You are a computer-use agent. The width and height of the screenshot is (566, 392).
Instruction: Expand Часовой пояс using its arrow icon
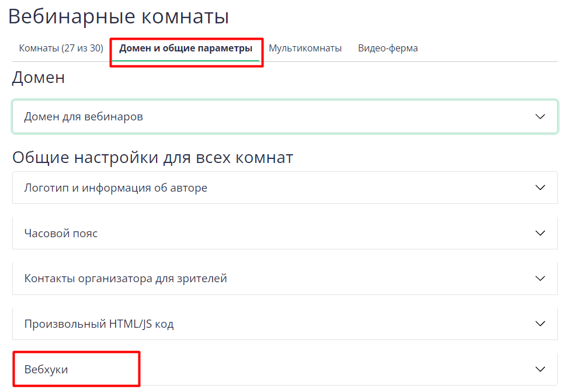(x=540, y=233)
